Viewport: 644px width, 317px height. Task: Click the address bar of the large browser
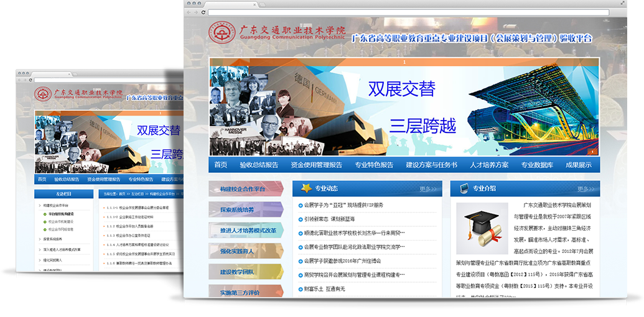[404, 12]
